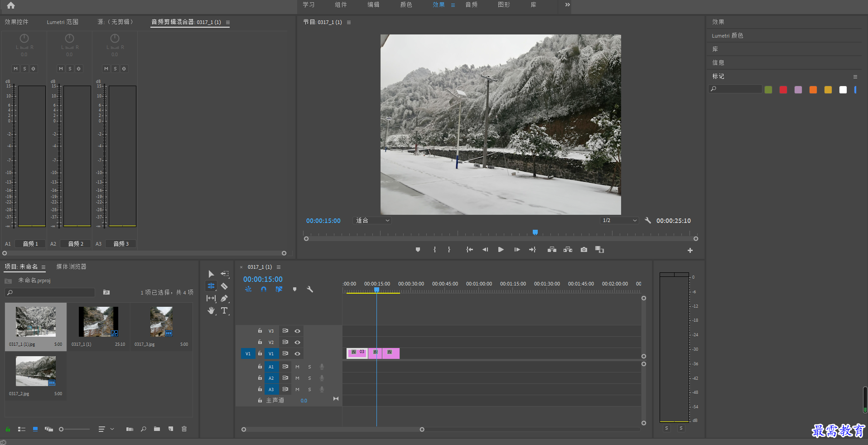Open program monitor panel menu
Screen dimensions: 868x445
[x=349, y=22]
